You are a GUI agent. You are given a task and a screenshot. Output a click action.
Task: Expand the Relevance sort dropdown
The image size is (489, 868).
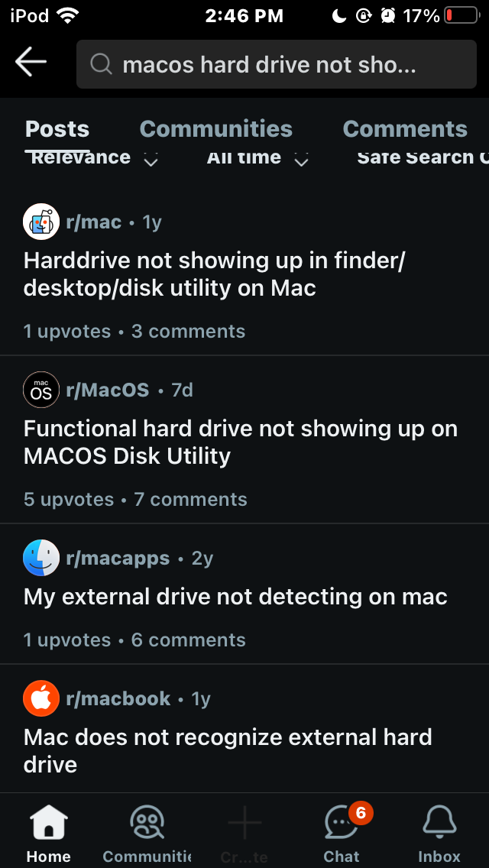(x=93, y=158)
